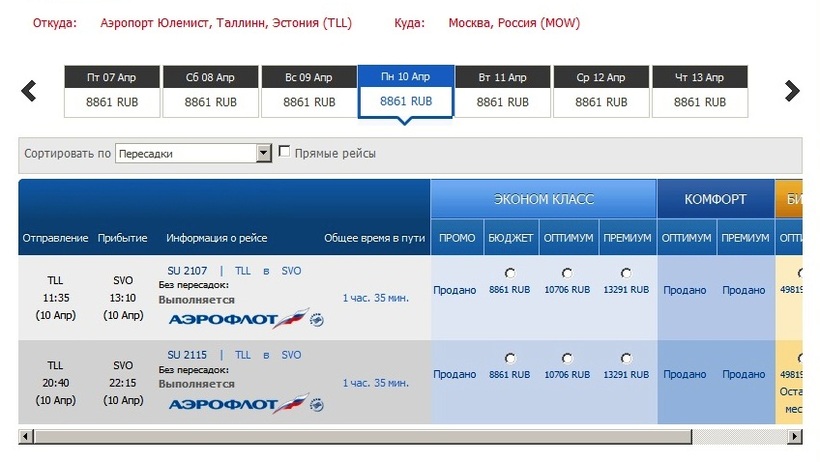Expand sort dropdown using its arrow button
The width and height of the screenshot is (820, 462).
tap(264, 153)
